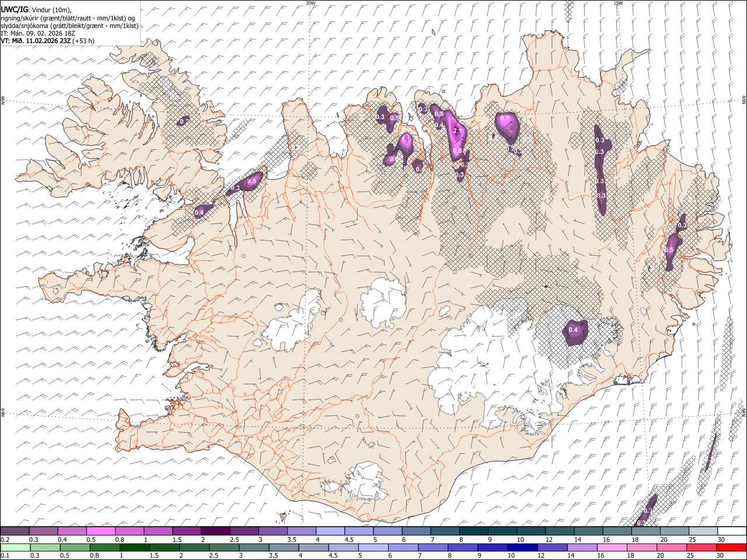
Task: Click the '0.2' label in the snow legend
Action: (x=4, y=540)
